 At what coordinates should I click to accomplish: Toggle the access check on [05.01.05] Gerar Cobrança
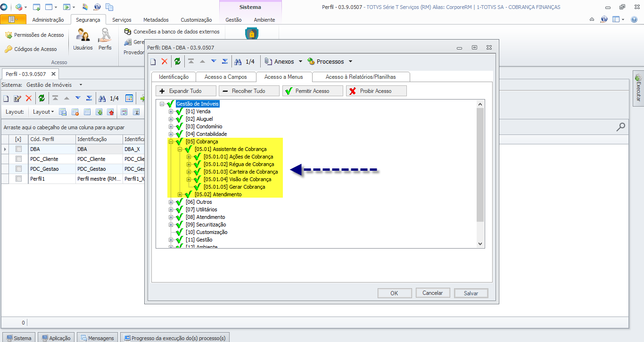[x=198, y=187]
